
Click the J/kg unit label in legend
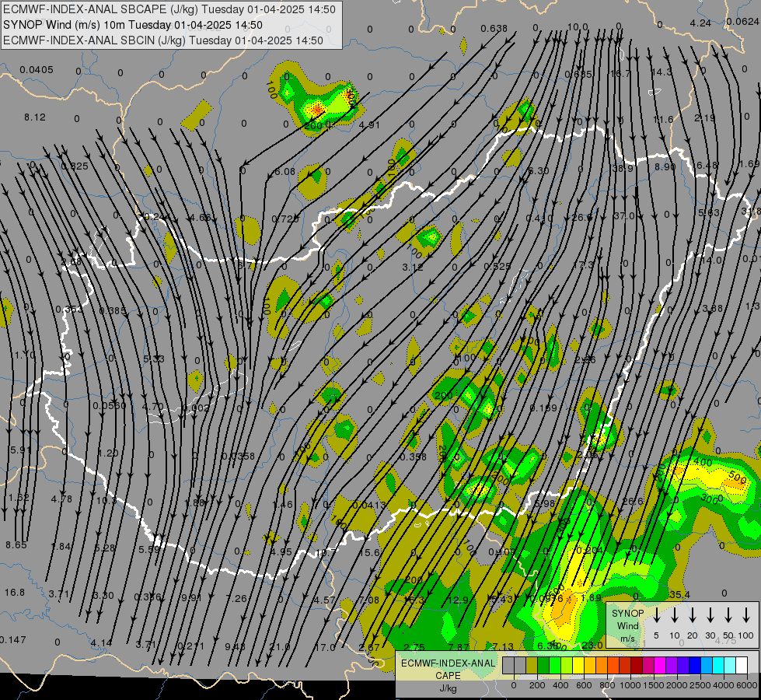(448, 688)
